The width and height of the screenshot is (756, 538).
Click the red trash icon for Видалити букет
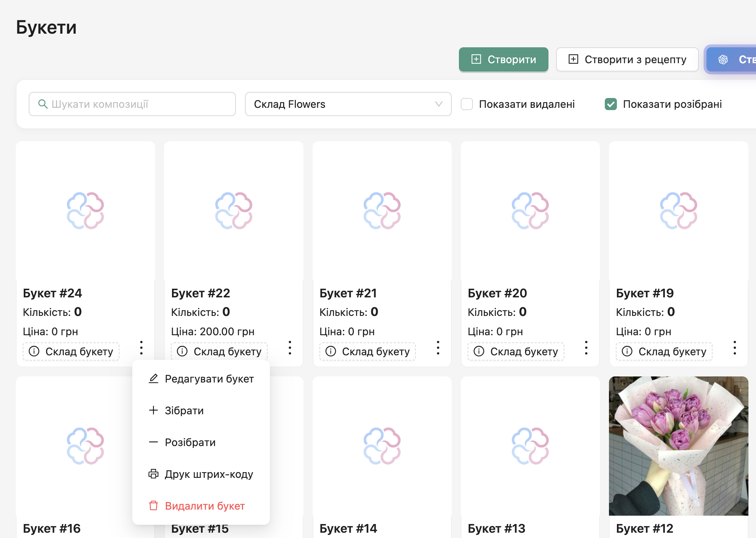153,506
